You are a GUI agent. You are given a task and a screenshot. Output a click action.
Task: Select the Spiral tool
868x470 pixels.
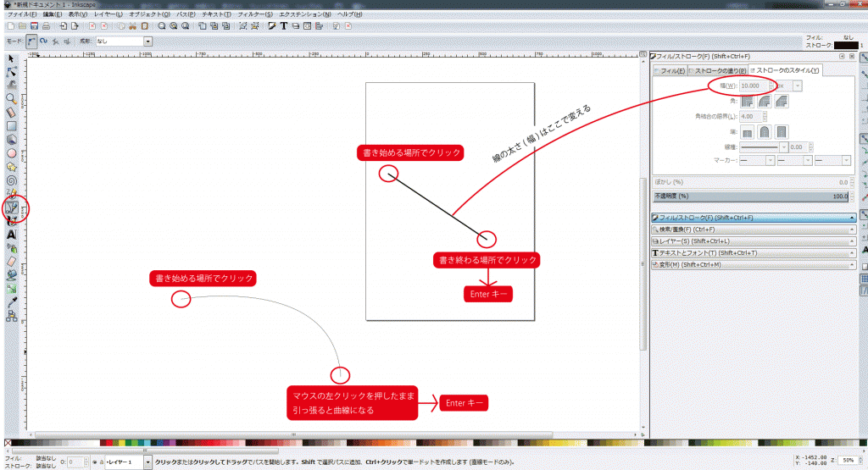11,180
